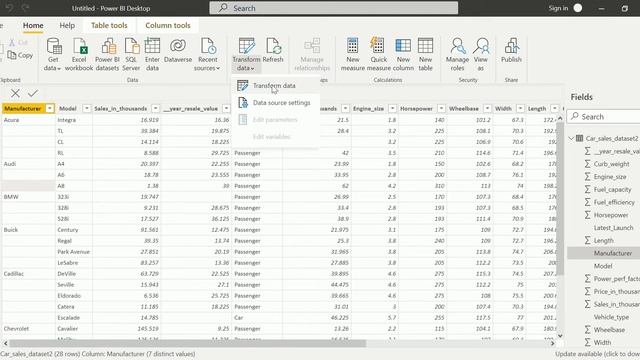Click the Park Avenue model cell
The height and width of the screenshot is (360, 640).
(x=74, y=252)
